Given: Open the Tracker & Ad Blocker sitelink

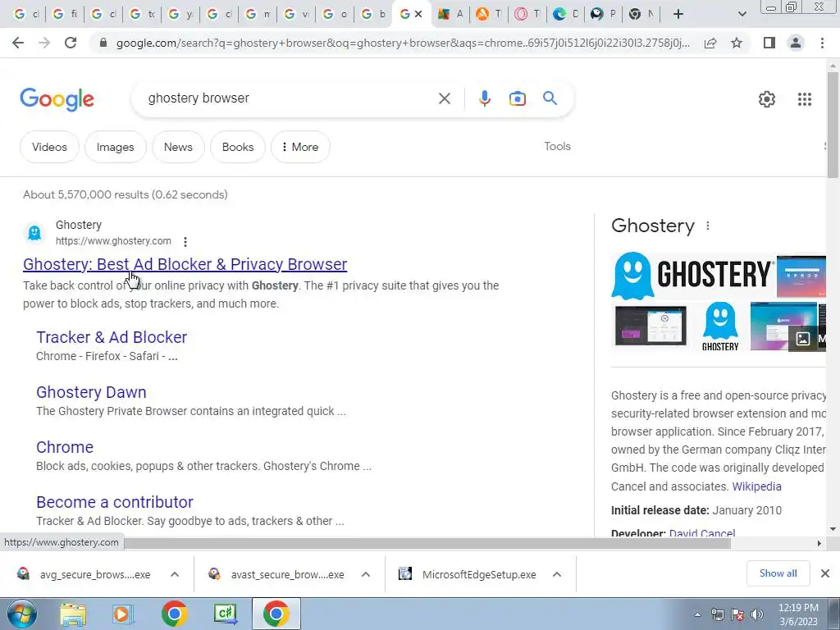Looking at the screenshot, I should [x=112, y=337].
